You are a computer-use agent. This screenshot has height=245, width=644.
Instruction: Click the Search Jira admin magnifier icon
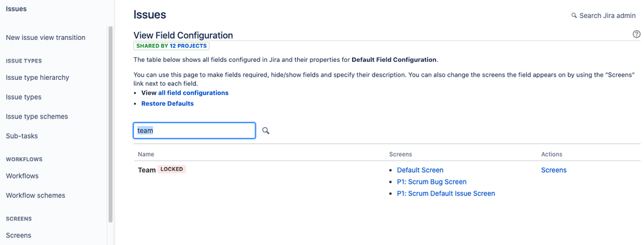pyautogui.click(x=574, y=15)
